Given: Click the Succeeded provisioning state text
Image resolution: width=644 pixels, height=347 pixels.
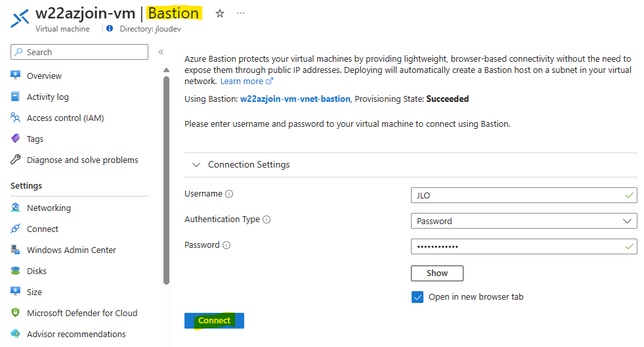Looking at the screenshot, I should click(x=447, y=99).
